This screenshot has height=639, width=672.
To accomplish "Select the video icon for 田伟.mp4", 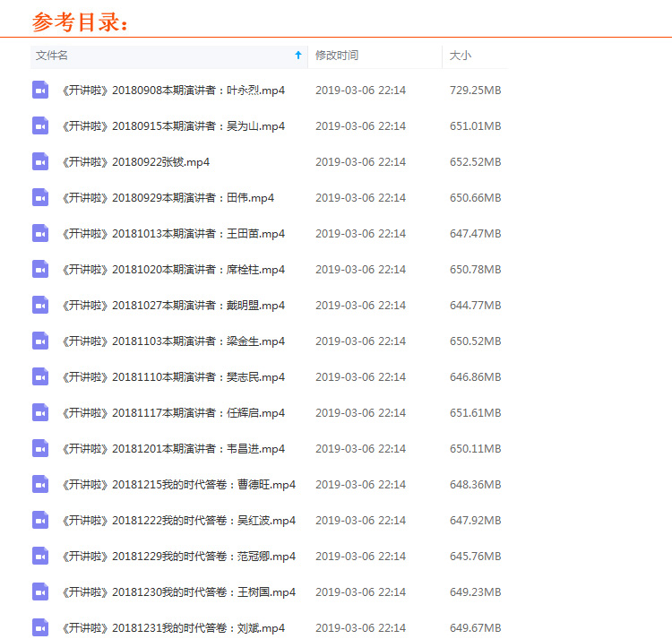I will 40,197.
